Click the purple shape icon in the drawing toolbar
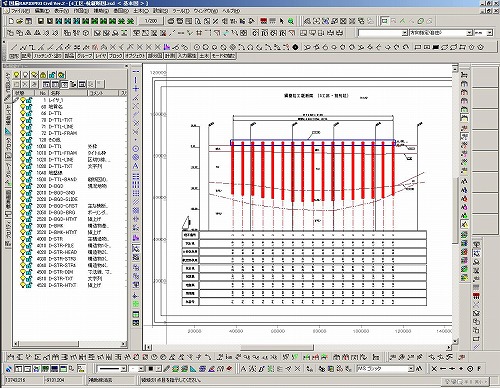500x388 pixels. [167, 47]
